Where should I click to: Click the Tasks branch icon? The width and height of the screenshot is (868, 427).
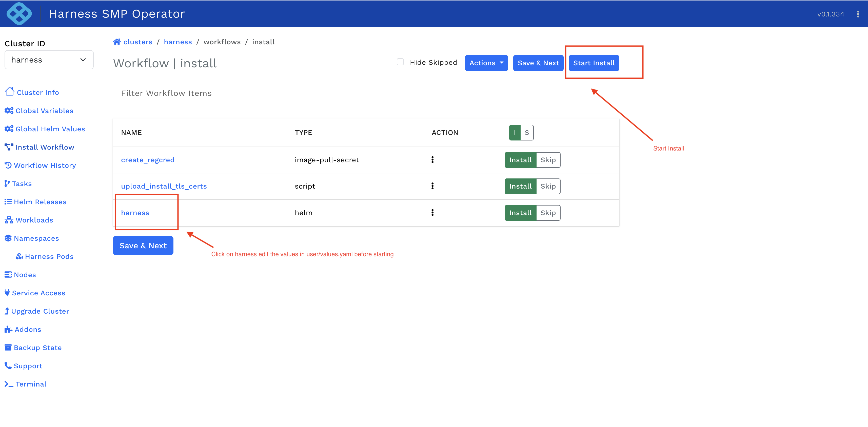pyautogui.click(x=7, y=183)
